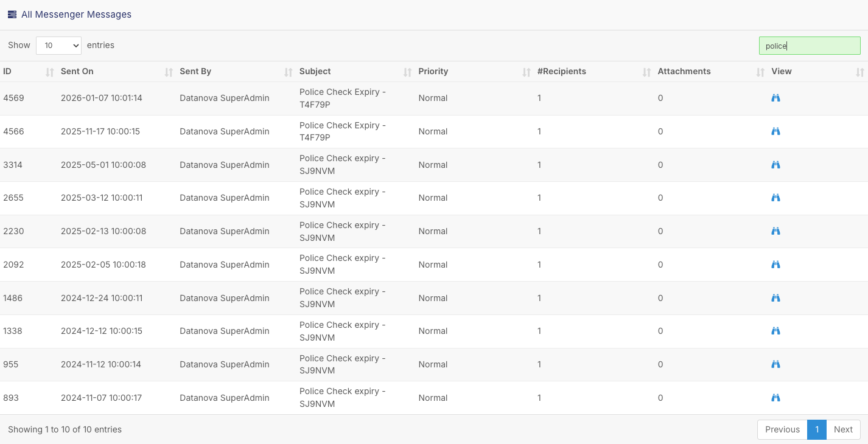Screen dimensions: 868x444
Task: Click the sent date 2024-11-07 10:00:17
Action: (102, 398)
